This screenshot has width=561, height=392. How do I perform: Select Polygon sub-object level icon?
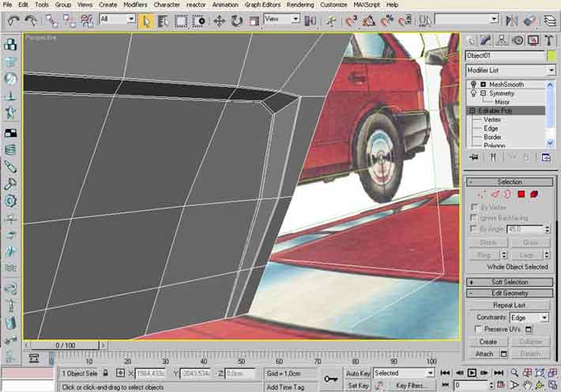(x=521, y=194)
